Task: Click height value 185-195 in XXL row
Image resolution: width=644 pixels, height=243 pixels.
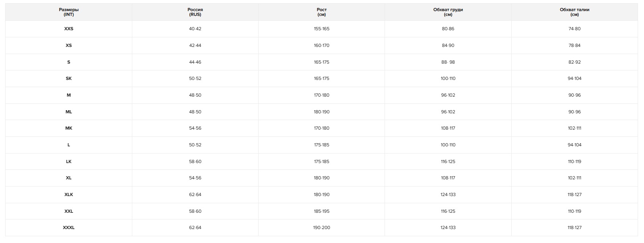Action: coord(322,211)
